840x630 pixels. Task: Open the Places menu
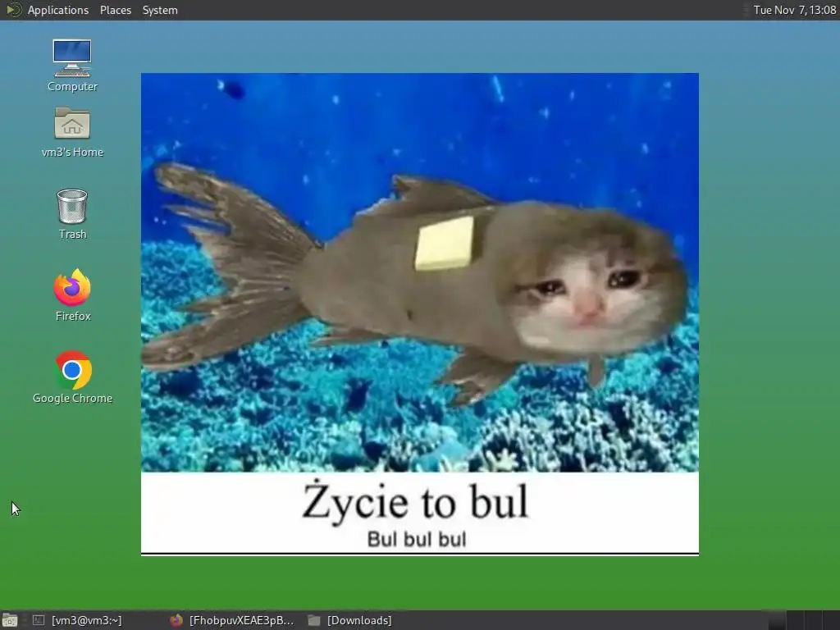[x=115, y=10]
